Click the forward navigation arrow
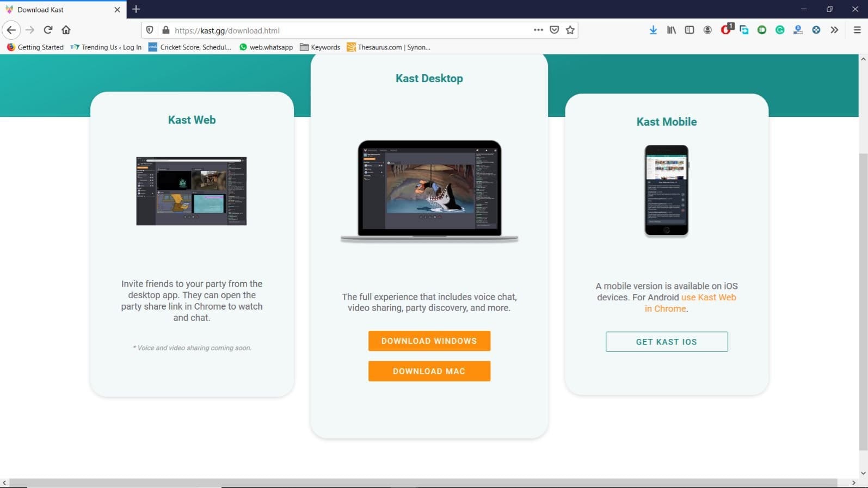This screenshot has height=488, width=868. [30, 30]
